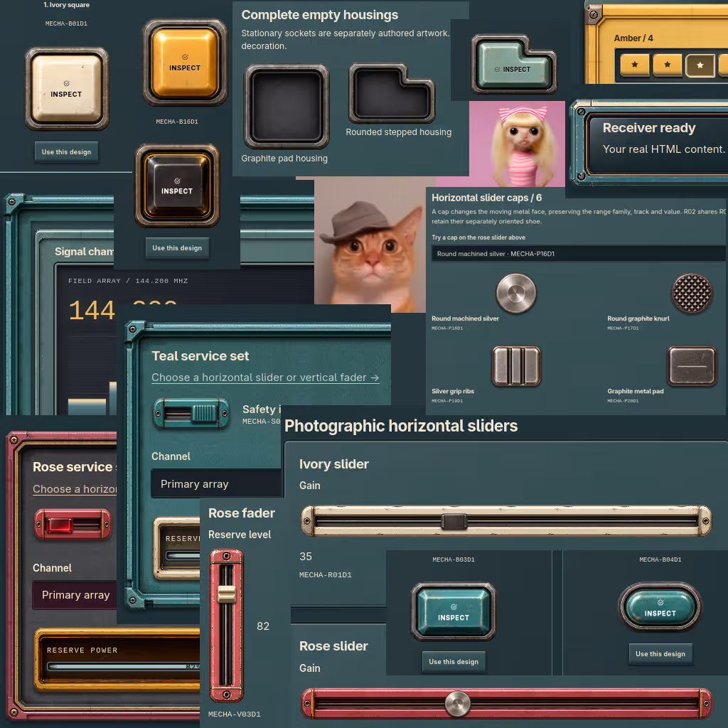
Task: Select the Round machined silver slider cap
Action: pos(516,293)
